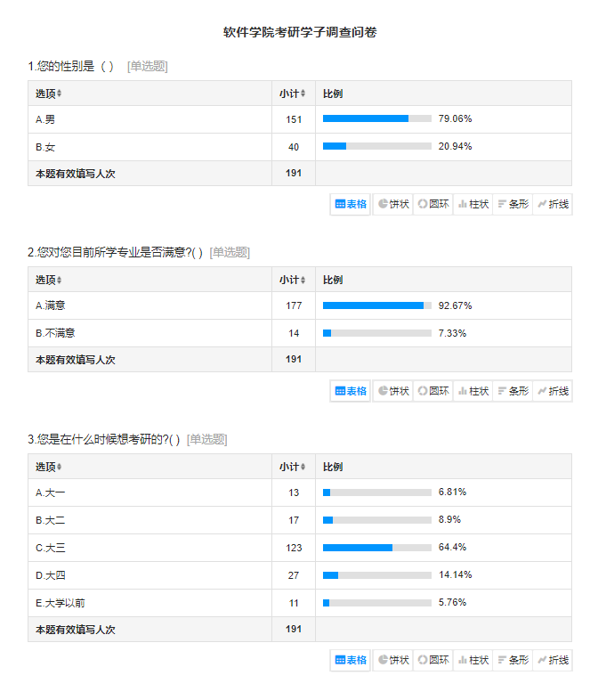This screenshot has height=700, width=598.
Task: Toggle 小计 sort order in question 3
Action: point(303,467)
